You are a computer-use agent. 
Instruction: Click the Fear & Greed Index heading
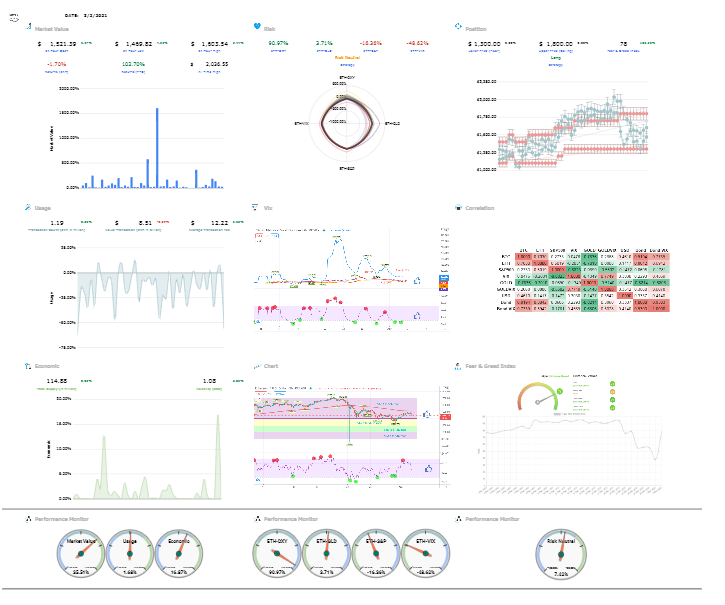tap(490, 366)
